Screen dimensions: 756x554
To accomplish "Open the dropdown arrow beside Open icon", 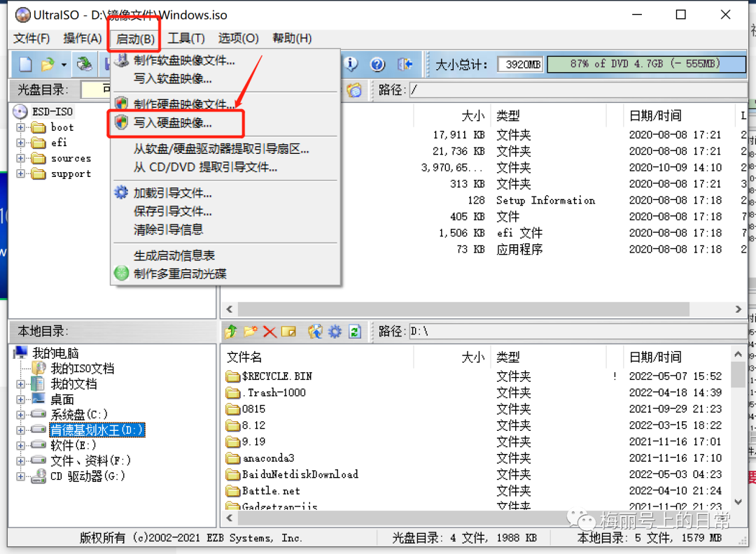I will (64, 64).
